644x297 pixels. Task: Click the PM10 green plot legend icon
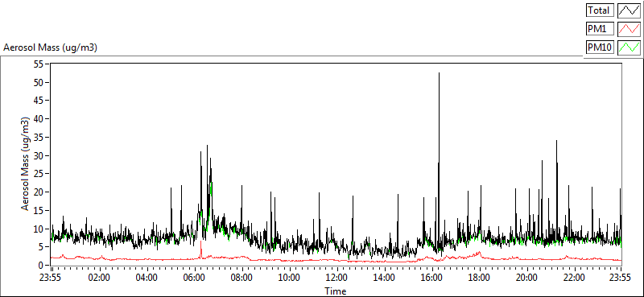[x=630, y=47]
